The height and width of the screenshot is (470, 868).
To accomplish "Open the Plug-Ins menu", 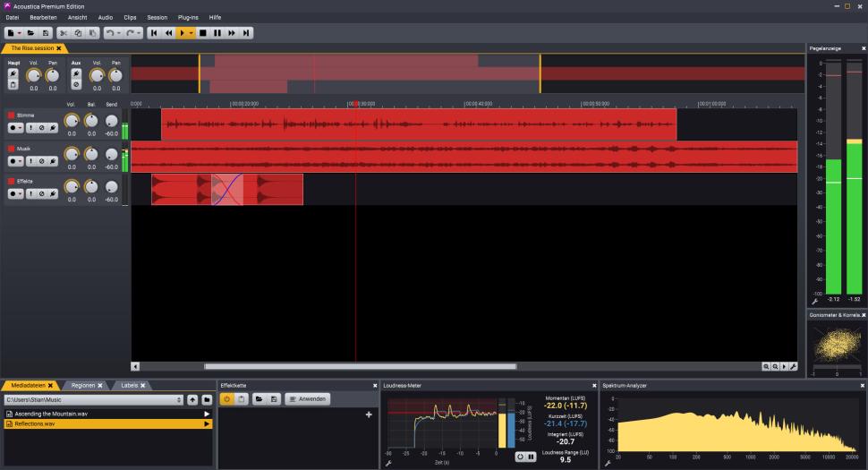I will pos(188,17).
